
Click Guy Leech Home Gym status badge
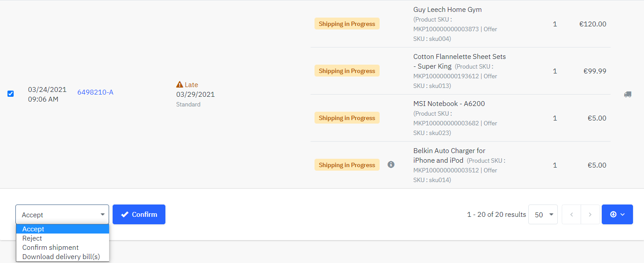tap(347, 24)
